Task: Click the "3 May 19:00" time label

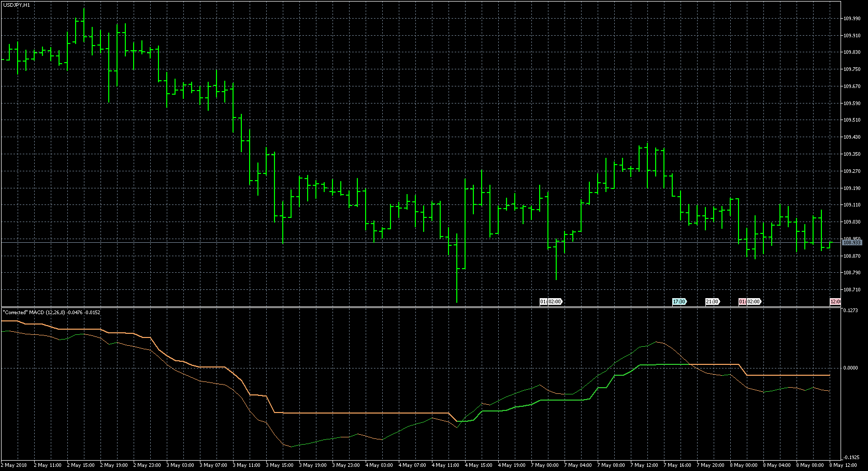Action: point(313,465)
